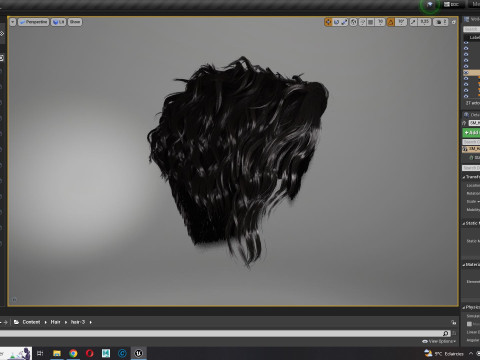Select the SM_ root component row
480x360 pixels.
[x=471, y=149]
